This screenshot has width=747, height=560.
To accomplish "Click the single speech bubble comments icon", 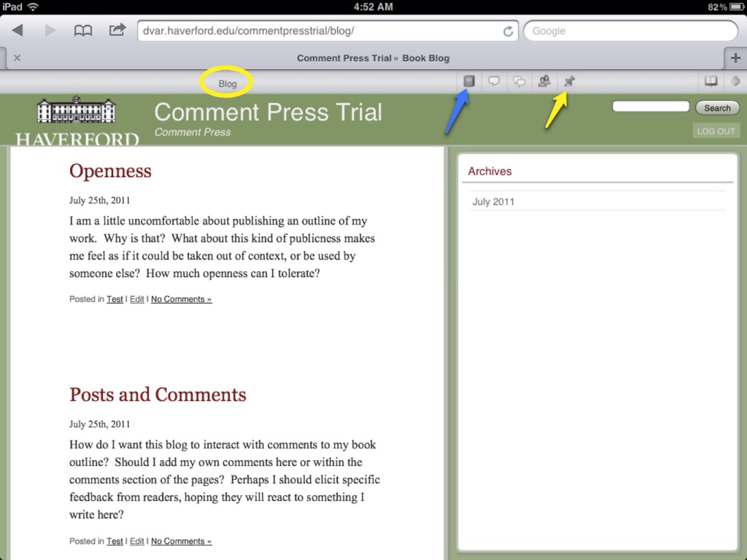I will pyautogui.click(x=494, y=81).
